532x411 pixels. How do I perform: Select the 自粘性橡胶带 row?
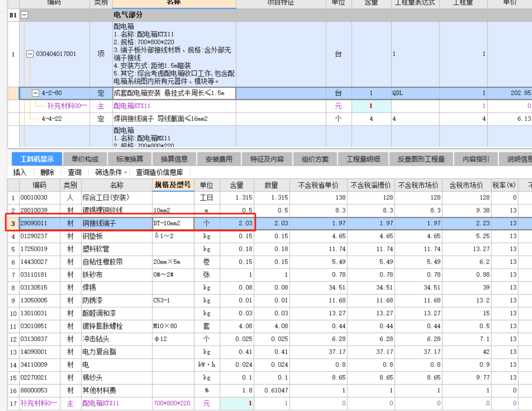tap(270, 262)
